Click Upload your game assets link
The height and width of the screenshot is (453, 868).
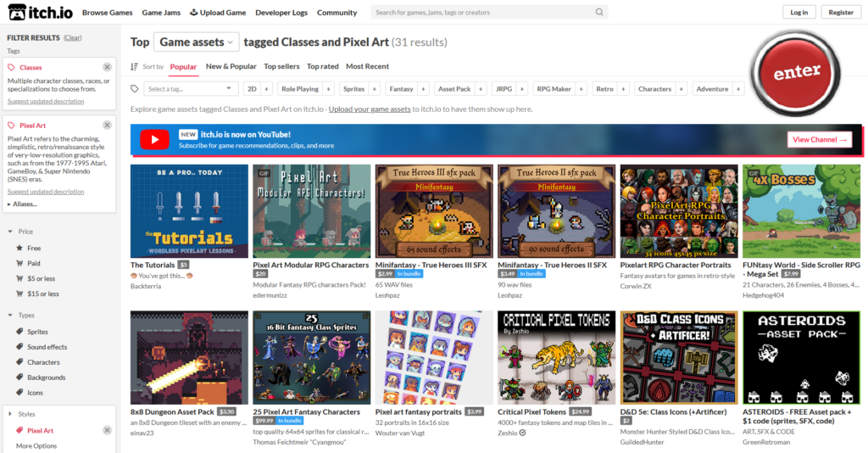pos(370,109)
